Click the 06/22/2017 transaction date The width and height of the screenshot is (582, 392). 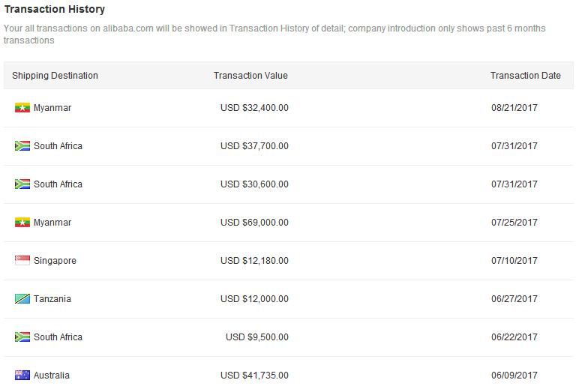[x=514, y=337]
